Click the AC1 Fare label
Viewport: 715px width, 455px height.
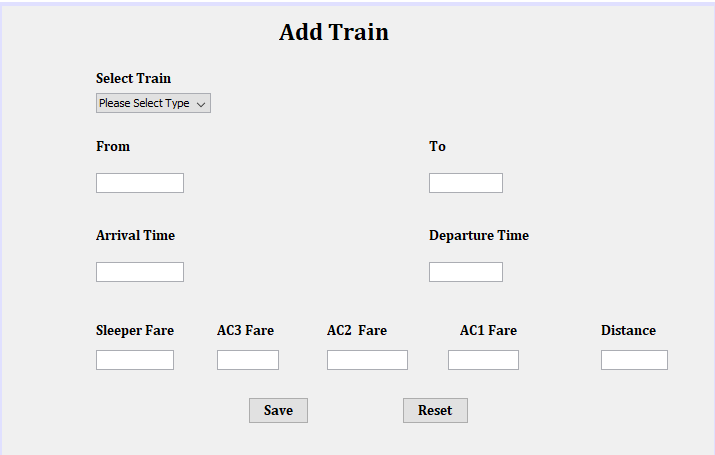[488, 330]
